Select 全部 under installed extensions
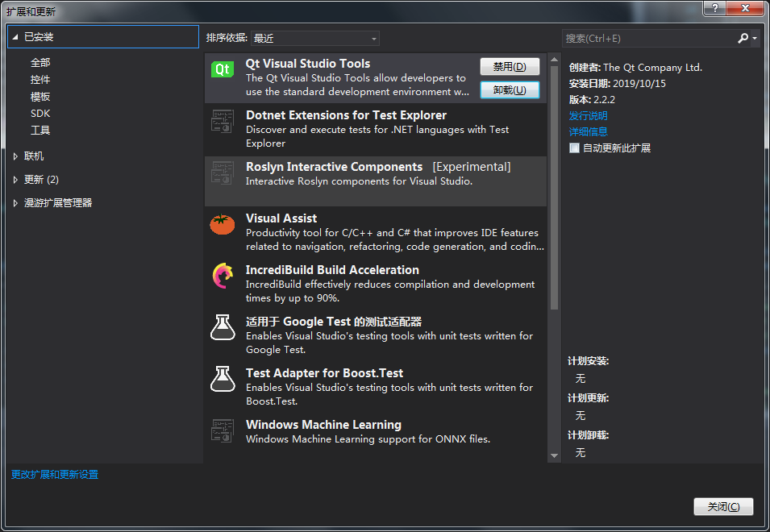This screenshot has height=532, width=770. [x=40, y=62]
